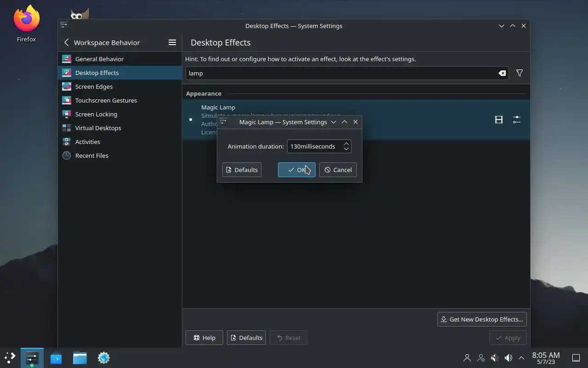588x368 pixels.
Task: Open General Behavior settings
Action: click(120, 59)
